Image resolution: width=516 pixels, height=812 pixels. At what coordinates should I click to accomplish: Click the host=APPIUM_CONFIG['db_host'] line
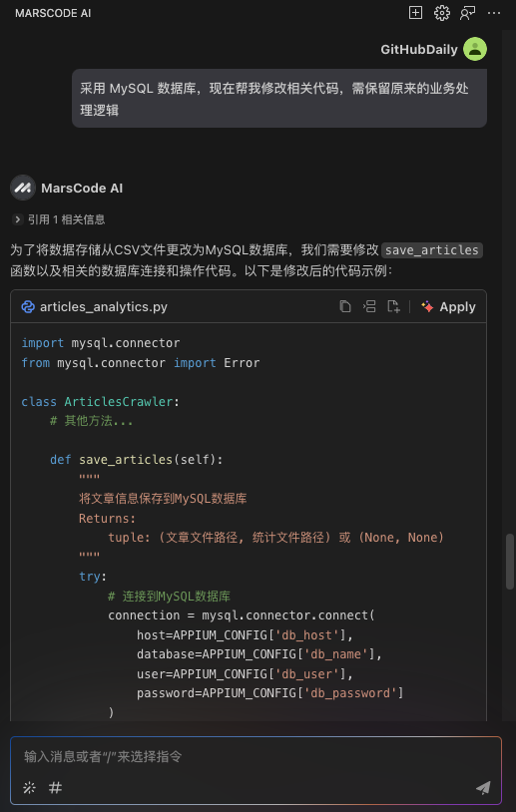pyautogui.click(x=246, y=634)
